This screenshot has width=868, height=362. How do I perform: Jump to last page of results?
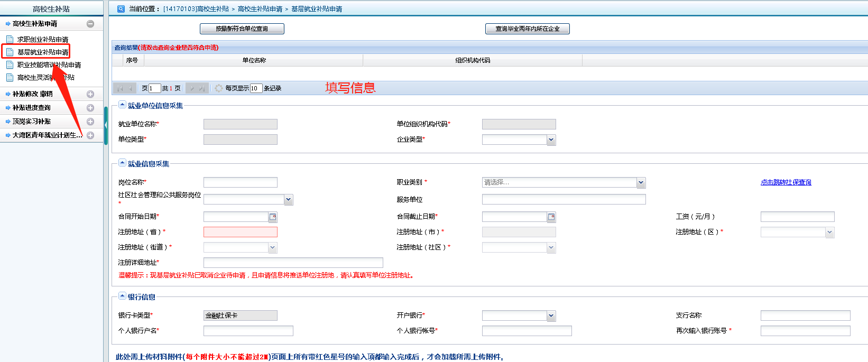(202, 88)
